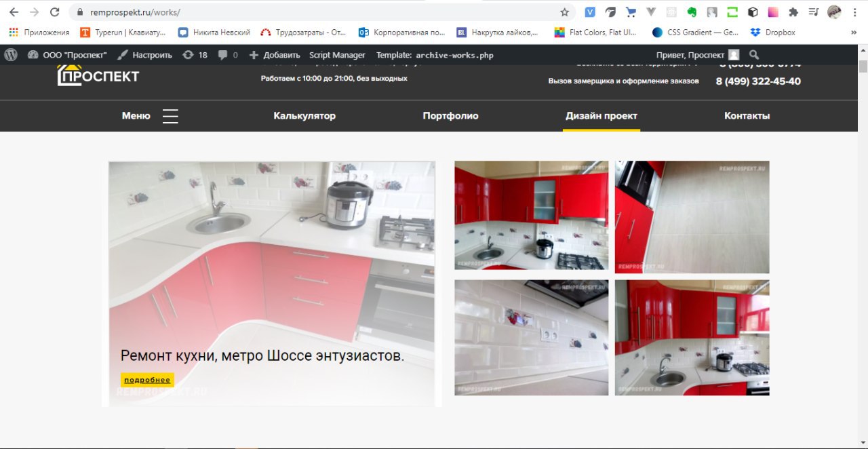Viewport: 868px width, 449px height.
Task: Go to the Портфолио page
Action: click(x=450, y=116)
